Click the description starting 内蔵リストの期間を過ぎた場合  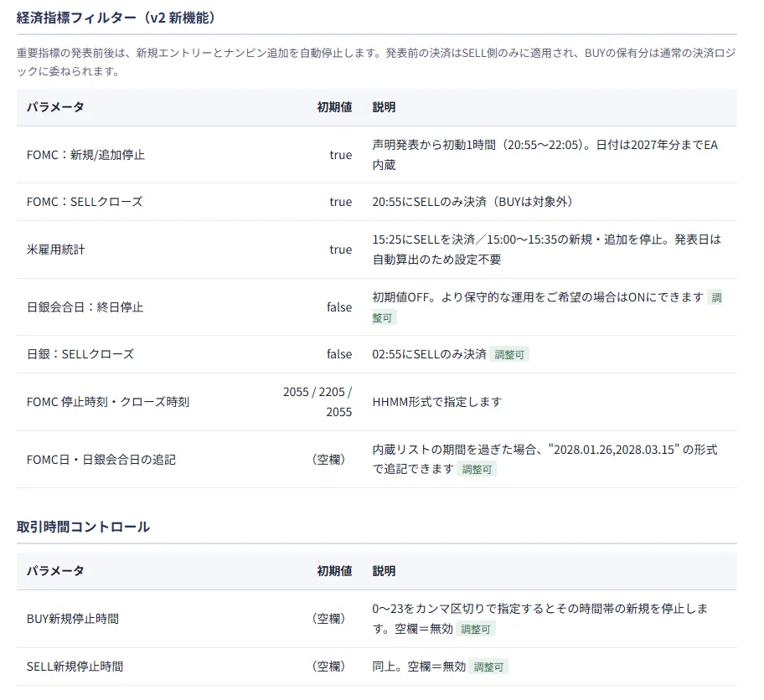pyautogui.click(x=545, y=460)
